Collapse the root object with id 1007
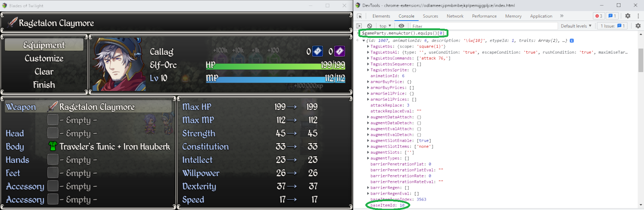Image resolution: width=644 pixels, height=210 pixels. 364,41
